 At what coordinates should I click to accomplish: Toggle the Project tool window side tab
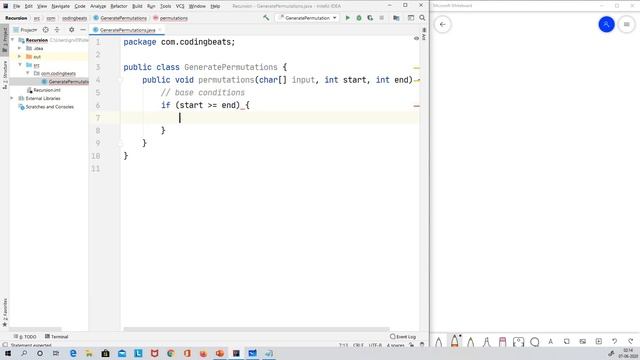4,40
